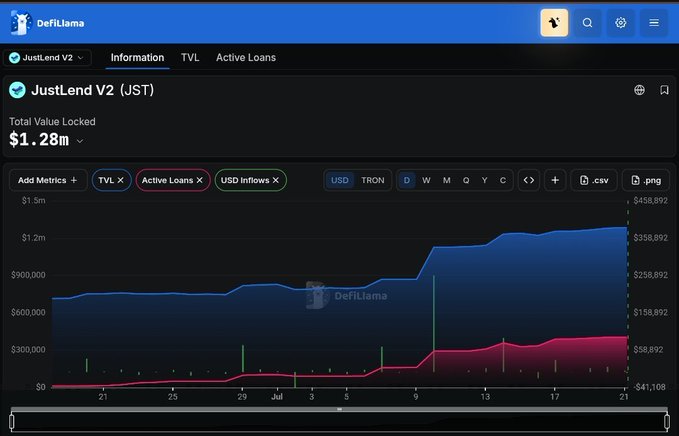Click the left range slider handle
Screen dimensions: 679x436
[x=12, y=421]
